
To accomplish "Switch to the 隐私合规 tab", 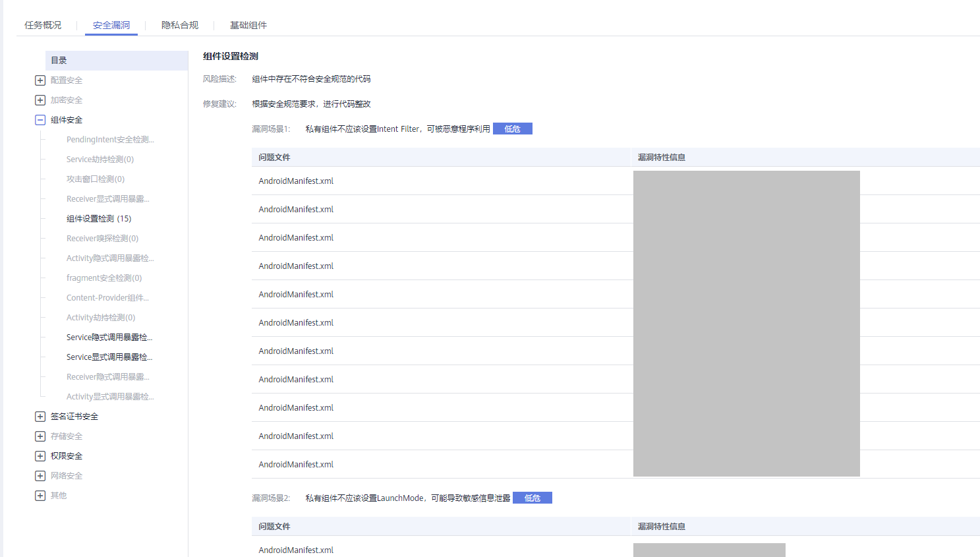I will click(178, 24).
